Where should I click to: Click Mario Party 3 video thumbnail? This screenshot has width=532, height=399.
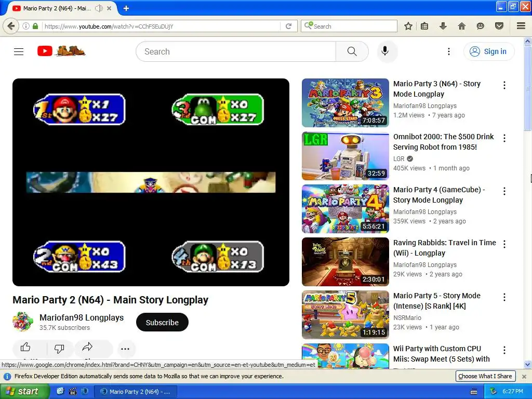(x=345, y=103)
